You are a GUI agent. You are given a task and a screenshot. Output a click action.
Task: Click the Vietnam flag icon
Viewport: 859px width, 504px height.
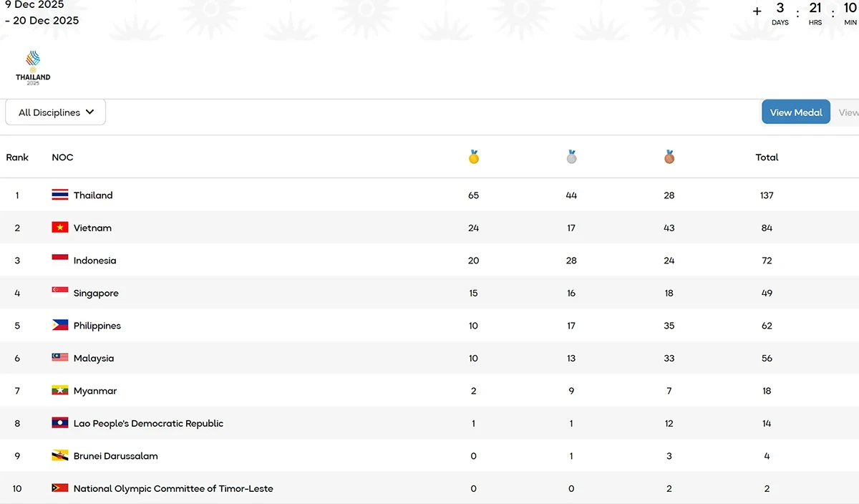pos(60,228)
